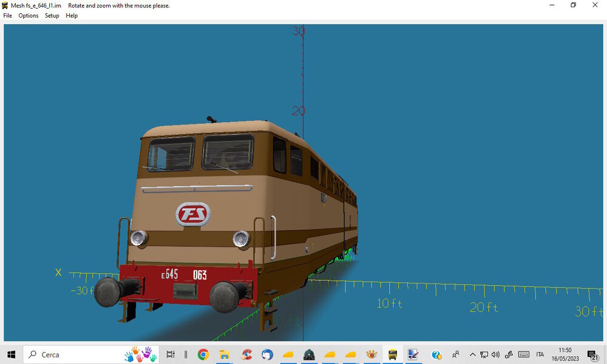
Task: Open the colorful hands search highlight
Action: coord(141,354)
